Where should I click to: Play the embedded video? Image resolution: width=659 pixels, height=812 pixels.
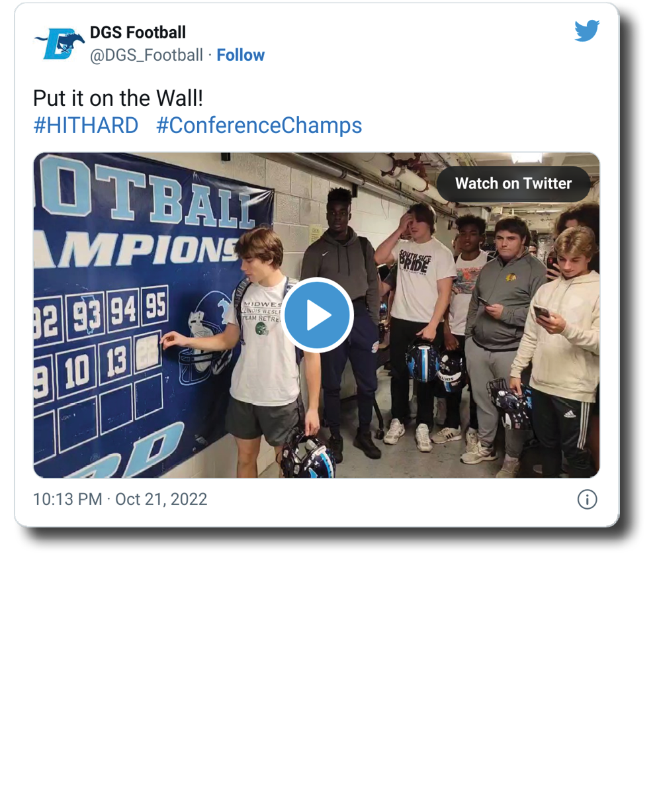[317, 315]
